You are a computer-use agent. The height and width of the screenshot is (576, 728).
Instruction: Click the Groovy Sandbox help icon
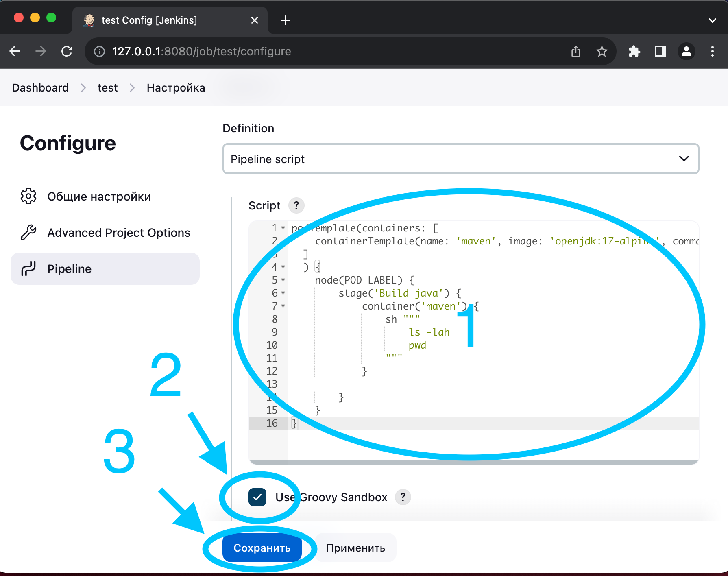pos(403,497)
